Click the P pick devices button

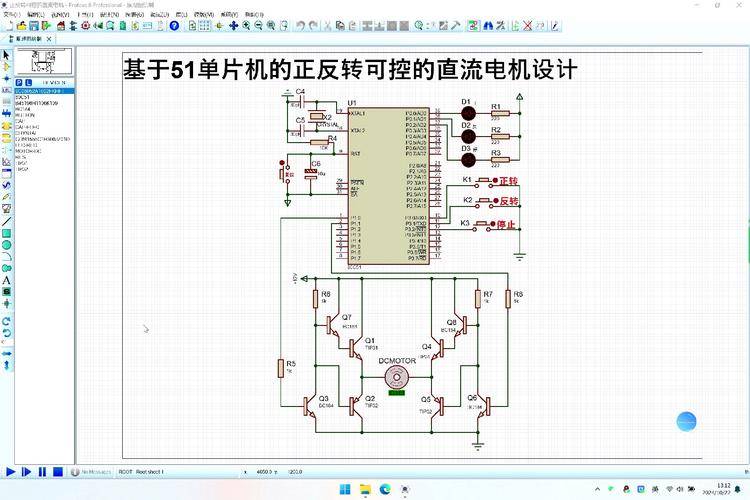tap(19, 82)
